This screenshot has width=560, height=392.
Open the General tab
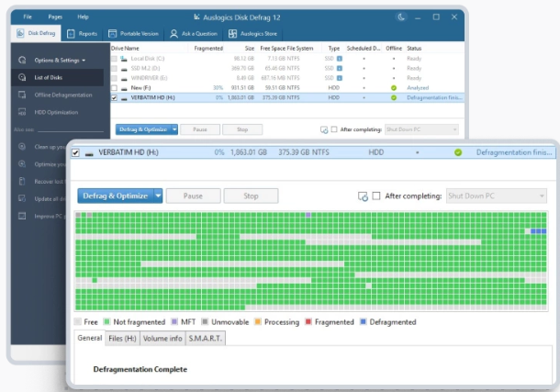(x=90, y=338)
